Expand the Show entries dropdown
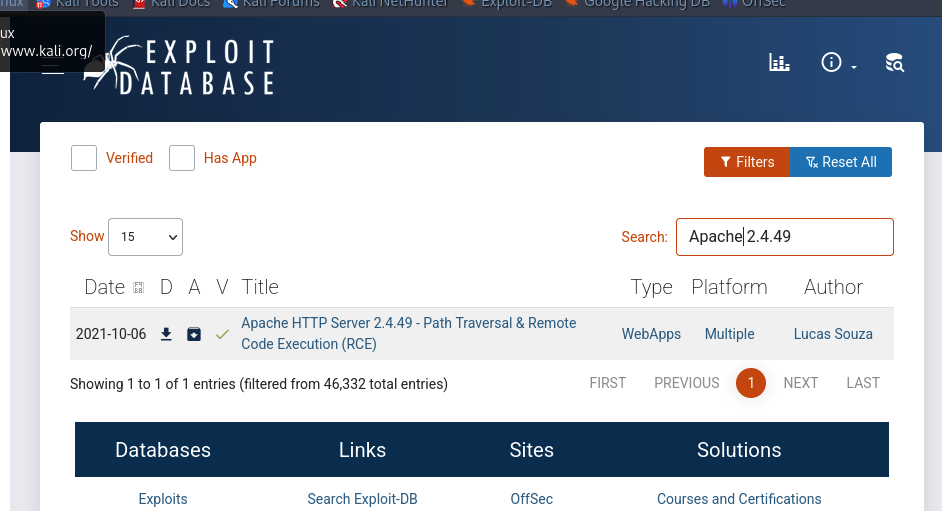Image resolution: width=942 pixels, height=511 pixels. [145, 237]
